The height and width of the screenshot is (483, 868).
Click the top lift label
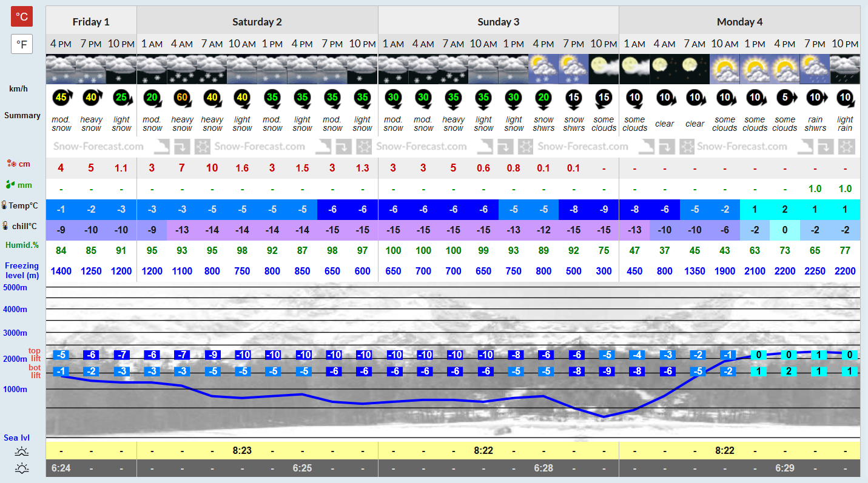[35, 355]
